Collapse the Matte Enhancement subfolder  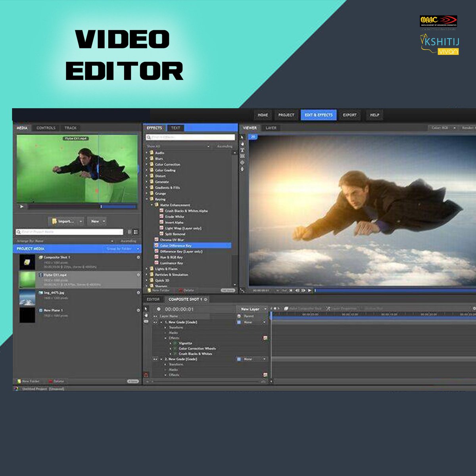pyautogui.click(x=152, y=205)
